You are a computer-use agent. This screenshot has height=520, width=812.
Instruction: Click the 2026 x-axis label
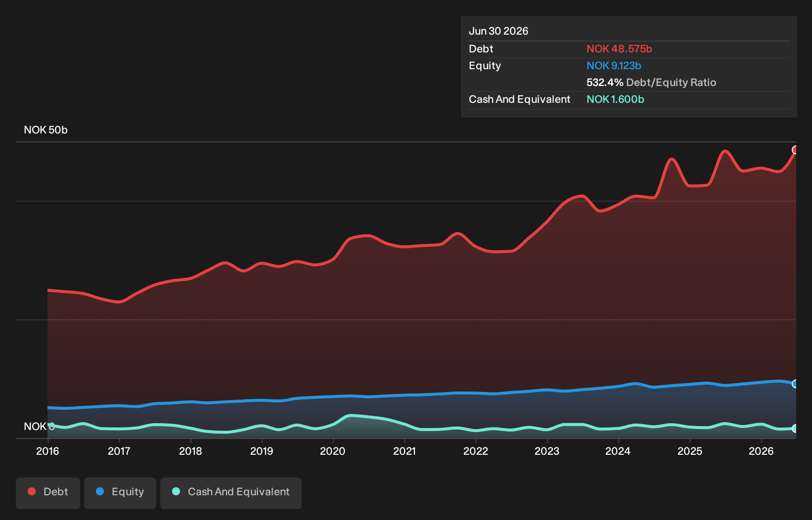(x=761, y=451)
